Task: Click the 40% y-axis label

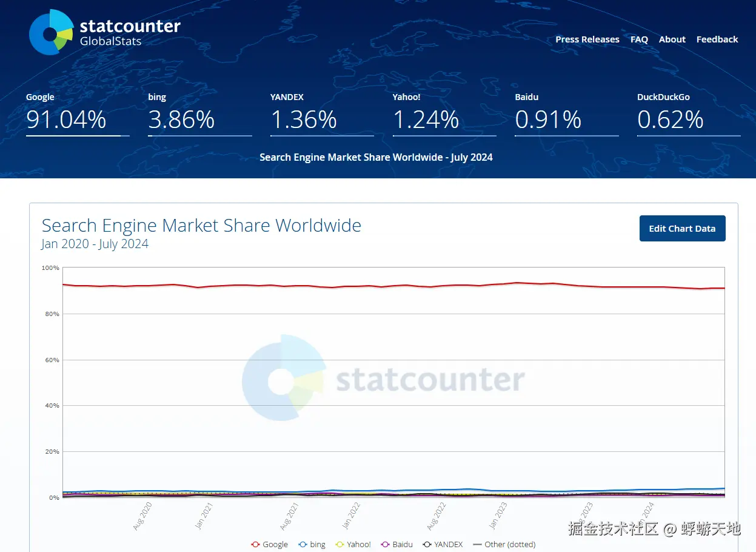Action: [x=52, y=406]
